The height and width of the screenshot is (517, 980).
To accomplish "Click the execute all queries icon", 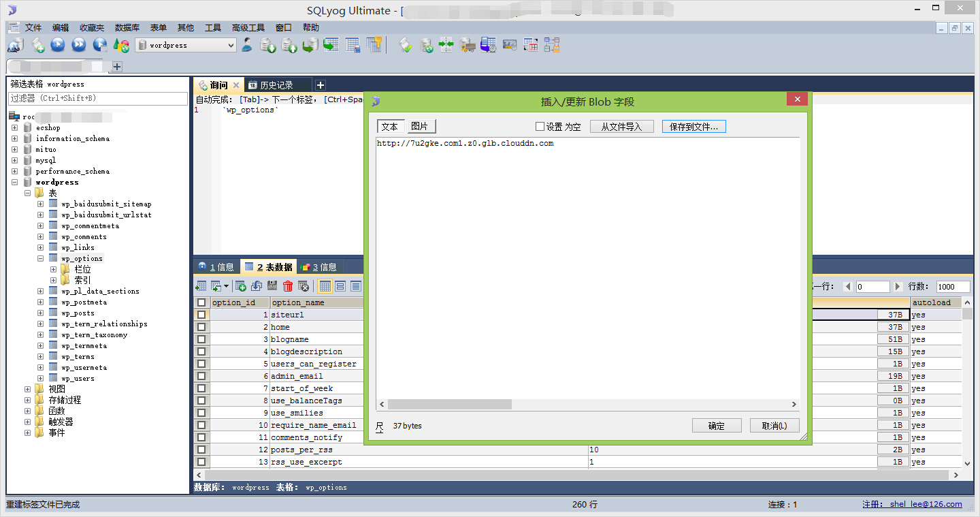I will 79,45.
